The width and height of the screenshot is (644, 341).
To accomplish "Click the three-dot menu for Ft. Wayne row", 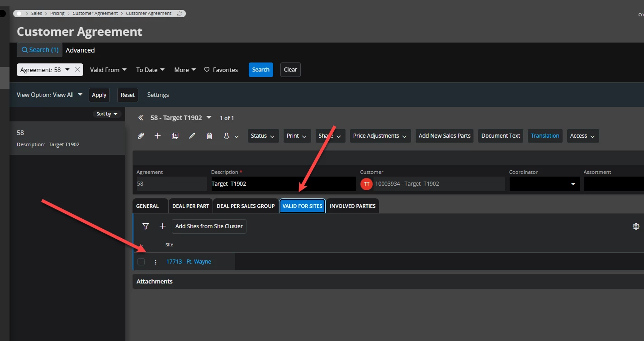I will pyautogui.click(x=156, y=262).
